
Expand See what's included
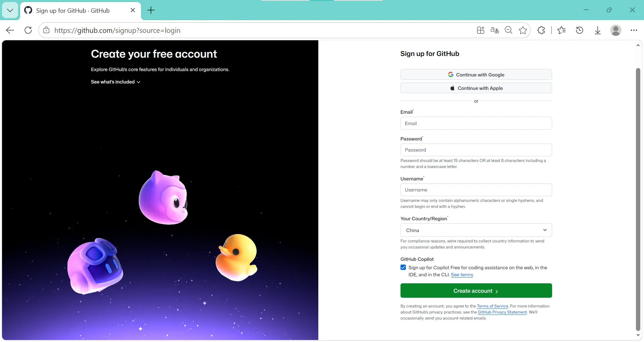(x=115, y=82)
